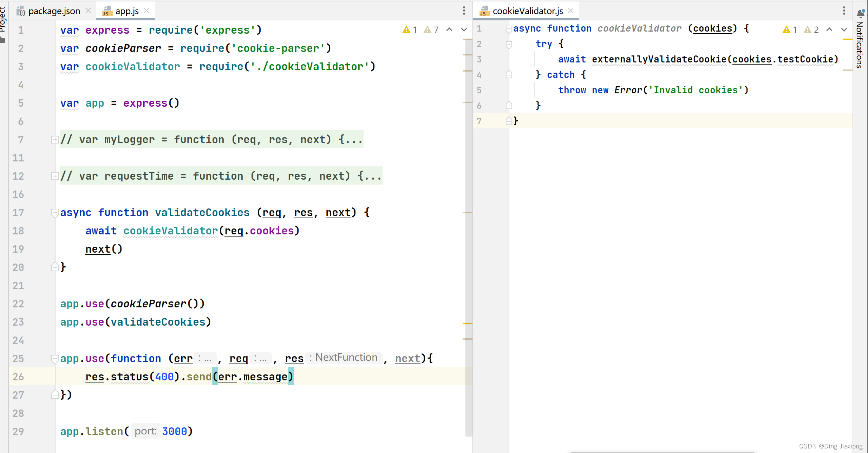Switch to the package.json tab
868x453 pixels.
click(x=54, y=11)
